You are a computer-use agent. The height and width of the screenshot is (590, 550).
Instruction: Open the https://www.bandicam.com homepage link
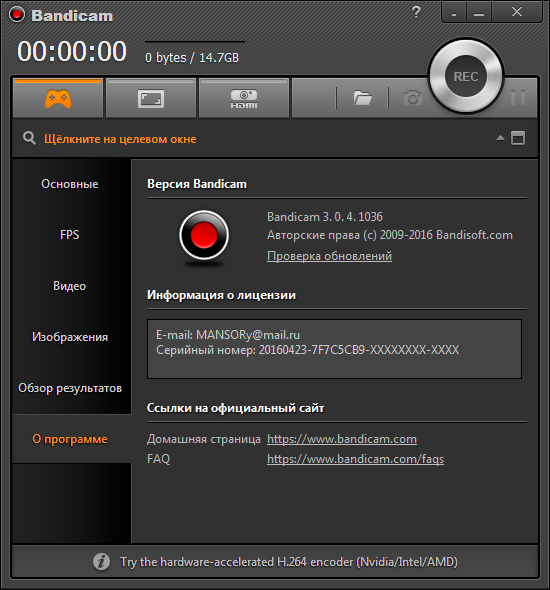(342, 439)
